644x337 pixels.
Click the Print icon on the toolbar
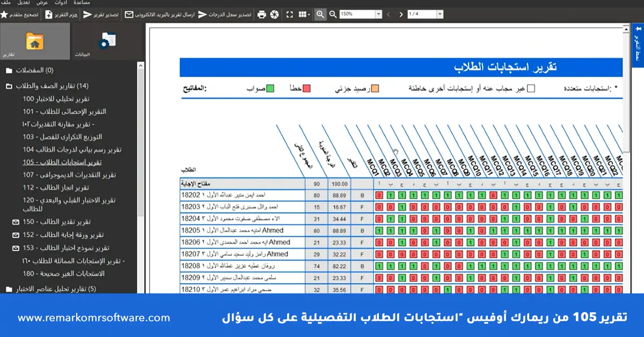[261, 14]
